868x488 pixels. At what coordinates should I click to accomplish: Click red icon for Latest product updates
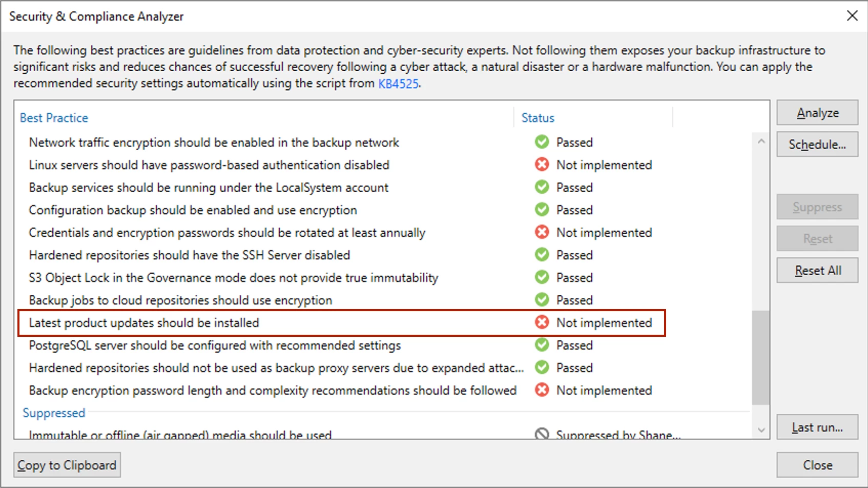(x=542, y=322)
